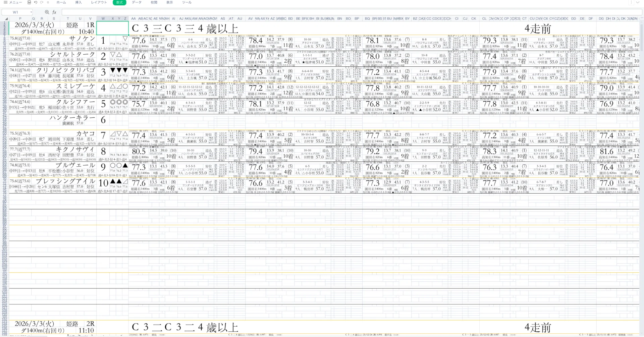Select column W header
The width and height of the screenshot is (644, 337).
[x=103, y=19]
